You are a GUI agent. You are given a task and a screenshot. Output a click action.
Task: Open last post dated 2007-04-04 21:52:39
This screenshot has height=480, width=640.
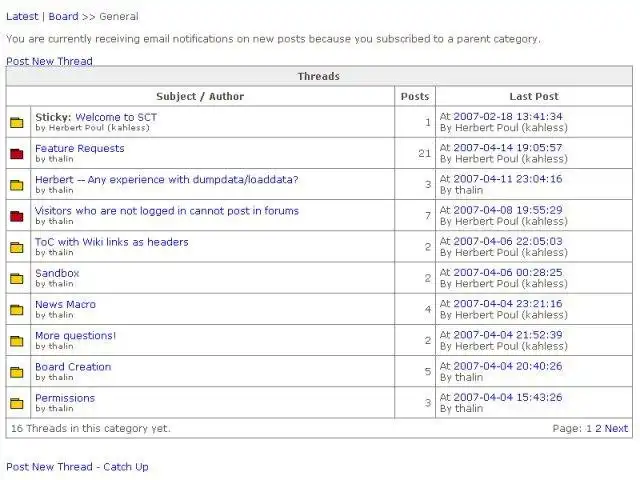coord(508,335)
